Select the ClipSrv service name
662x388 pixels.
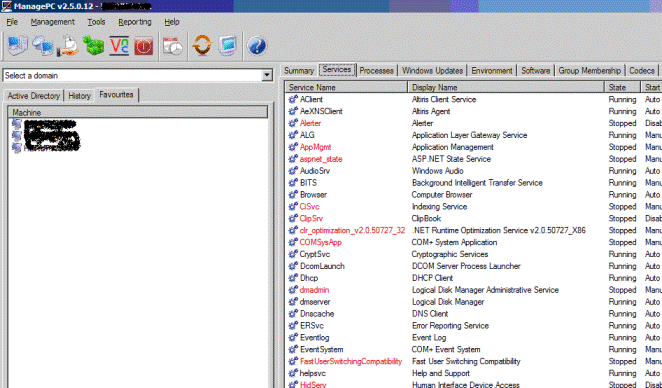311,218
